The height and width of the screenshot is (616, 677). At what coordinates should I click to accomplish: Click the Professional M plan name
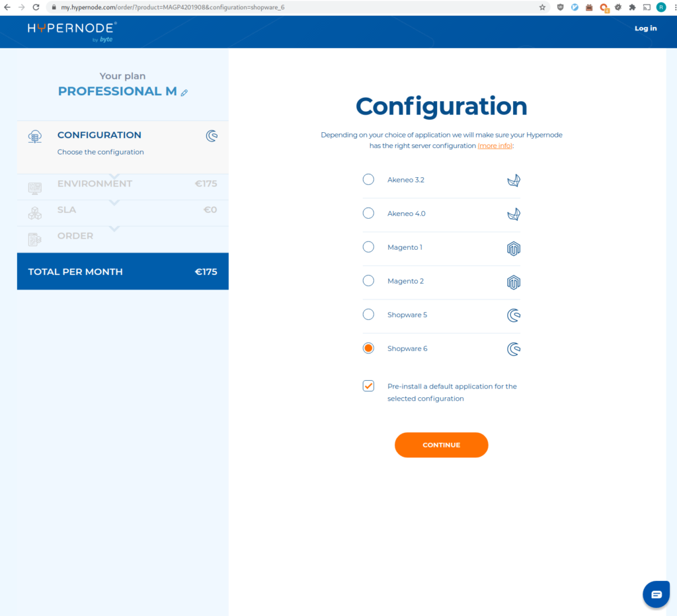click(x=118, y=91)
